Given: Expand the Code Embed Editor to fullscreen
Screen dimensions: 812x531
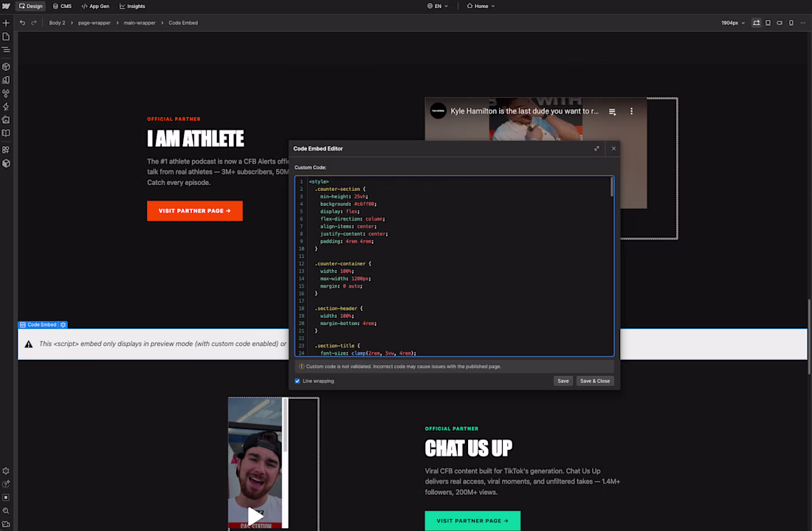Looking at the screenshot, I should point(596,148).
